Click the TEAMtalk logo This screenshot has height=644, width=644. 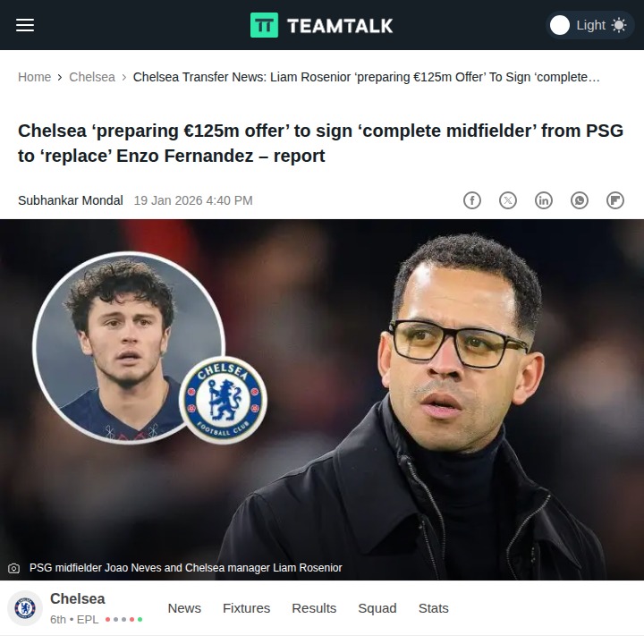pos(322,25)
